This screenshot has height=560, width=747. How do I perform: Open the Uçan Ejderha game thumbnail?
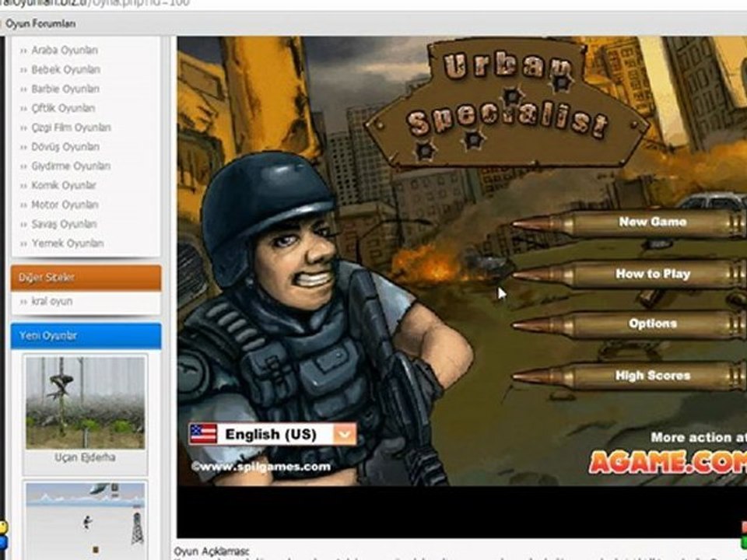(86, 402)
